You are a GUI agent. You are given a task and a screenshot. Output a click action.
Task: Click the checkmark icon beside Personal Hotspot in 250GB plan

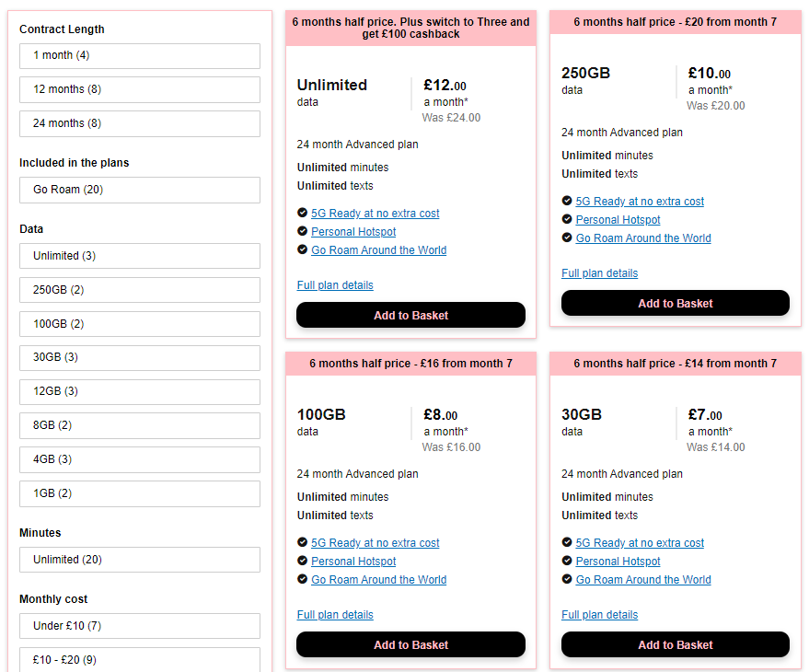[567, 220]
